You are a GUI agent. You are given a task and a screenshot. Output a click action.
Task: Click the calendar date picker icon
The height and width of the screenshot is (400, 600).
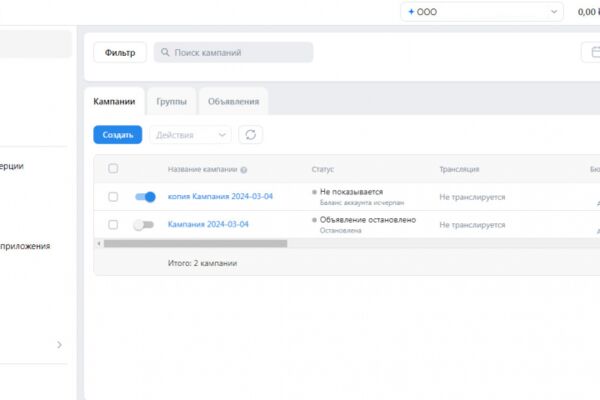click(595, 52)
